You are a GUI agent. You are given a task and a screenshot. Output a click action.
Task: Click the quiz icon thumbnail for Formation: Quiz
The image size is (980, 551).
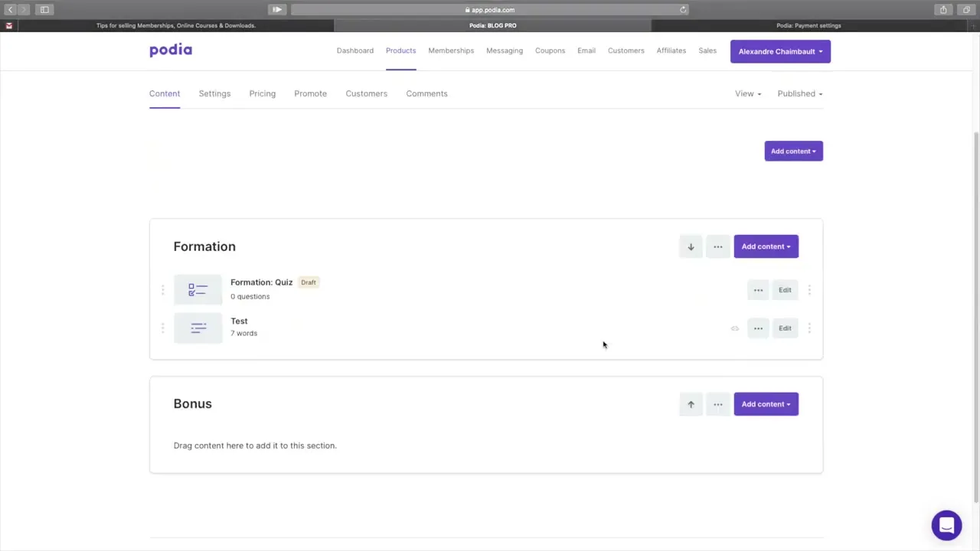(x=198, y=290)
